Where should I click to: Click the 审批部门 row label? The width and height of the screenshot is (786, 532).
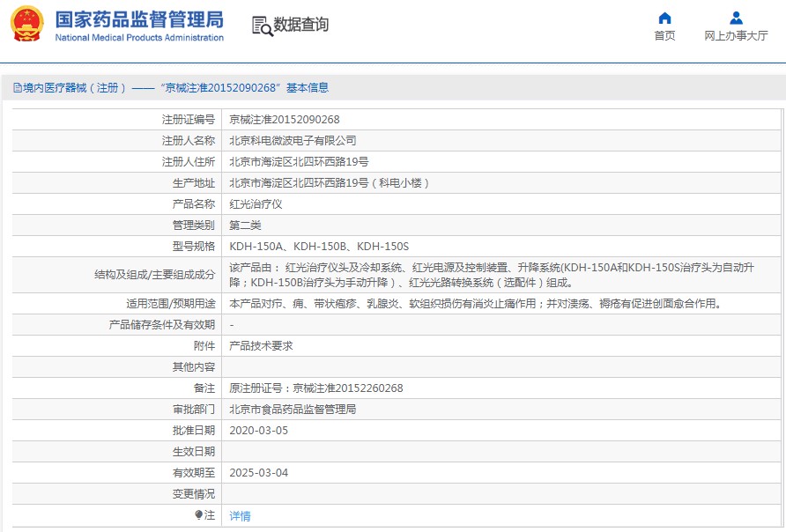point(194,410)
